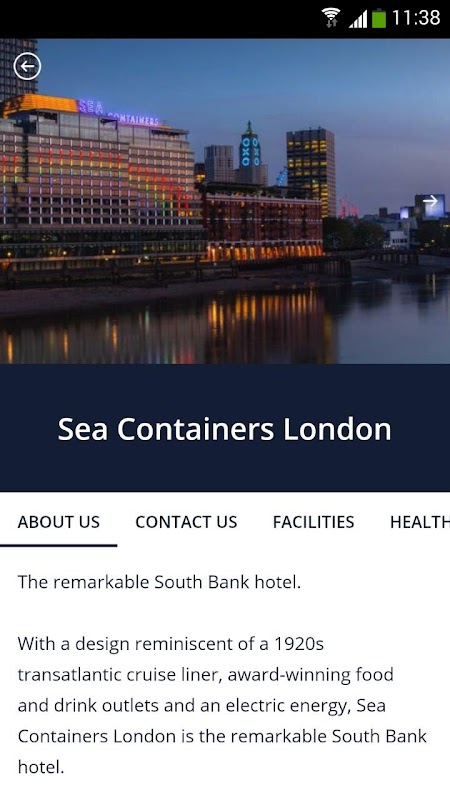Tap the 11:38 clock in status bar
450x800 pixels.
[416, 18]
